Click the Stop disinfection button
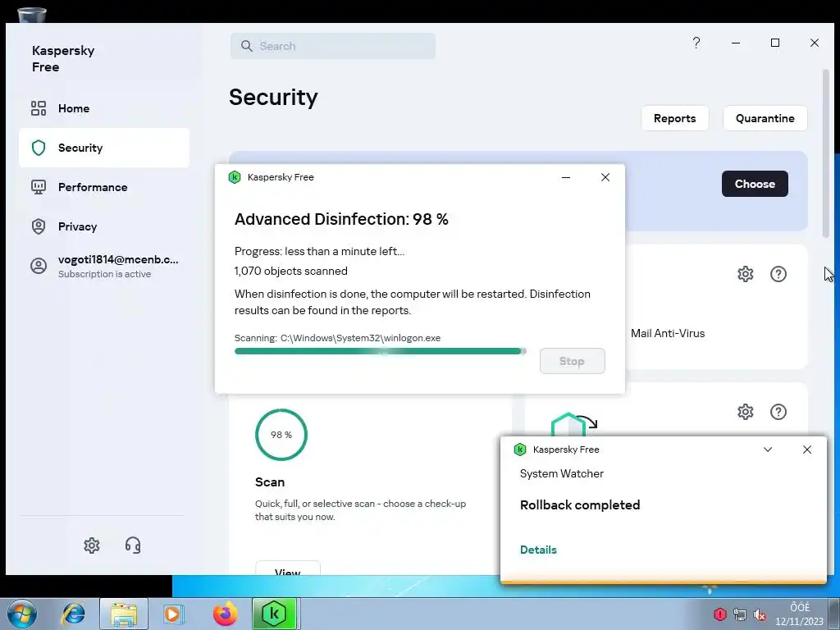The height and width of the screenshot is (630, 840). pos(572,361)
